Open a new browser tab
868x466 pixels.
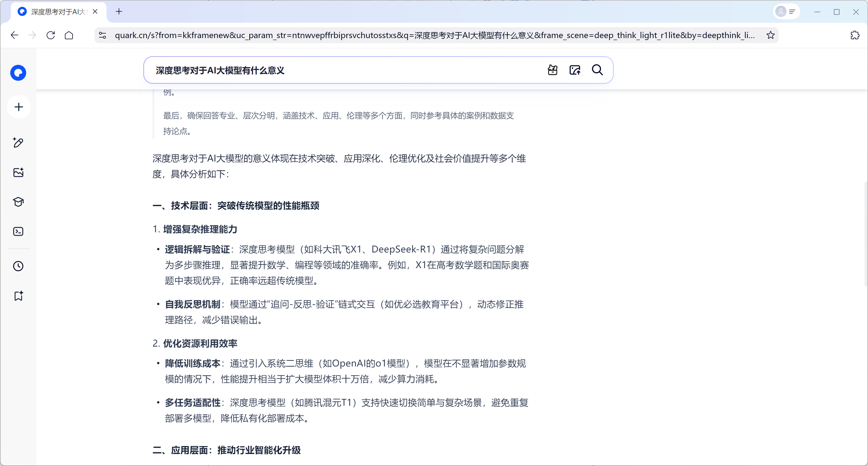click(119, 11)
